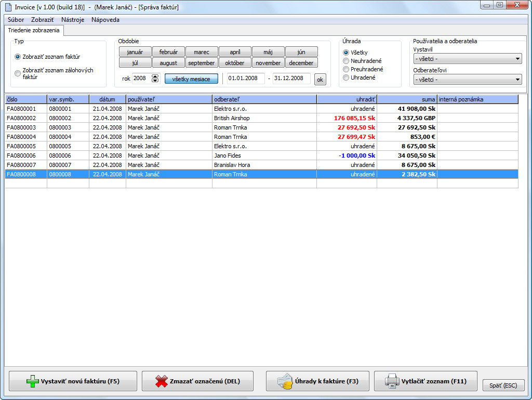Sort by the 'suma' column header
Image resolution: width=532 pixels, height=400 pixels.
407,99
